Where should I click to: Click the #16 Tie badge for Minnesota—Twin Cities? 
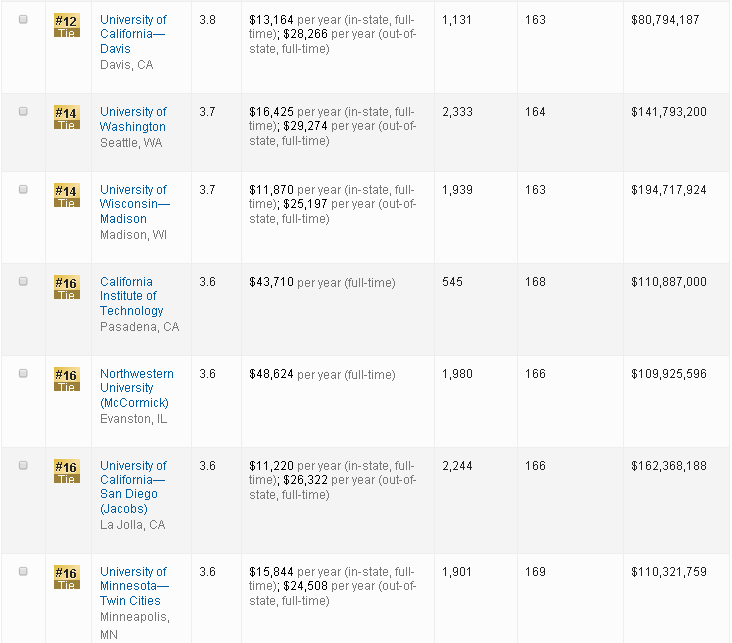pos(66,577)
